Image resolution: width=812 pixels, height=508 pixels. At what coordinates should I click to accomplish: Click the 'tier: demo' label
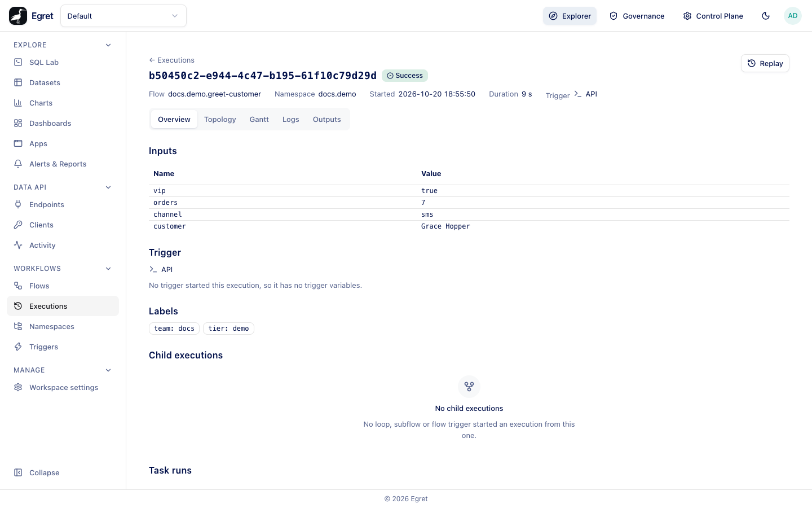point(228,329)
